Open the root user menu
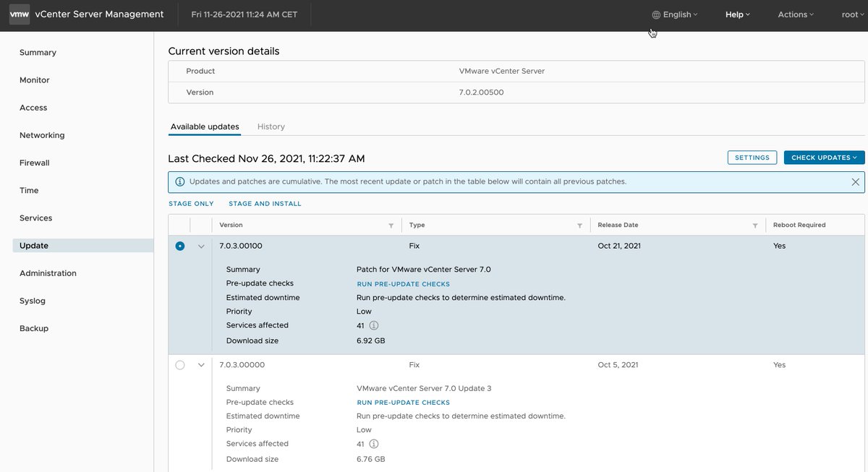Screen dimensions: 868x472 854,14
